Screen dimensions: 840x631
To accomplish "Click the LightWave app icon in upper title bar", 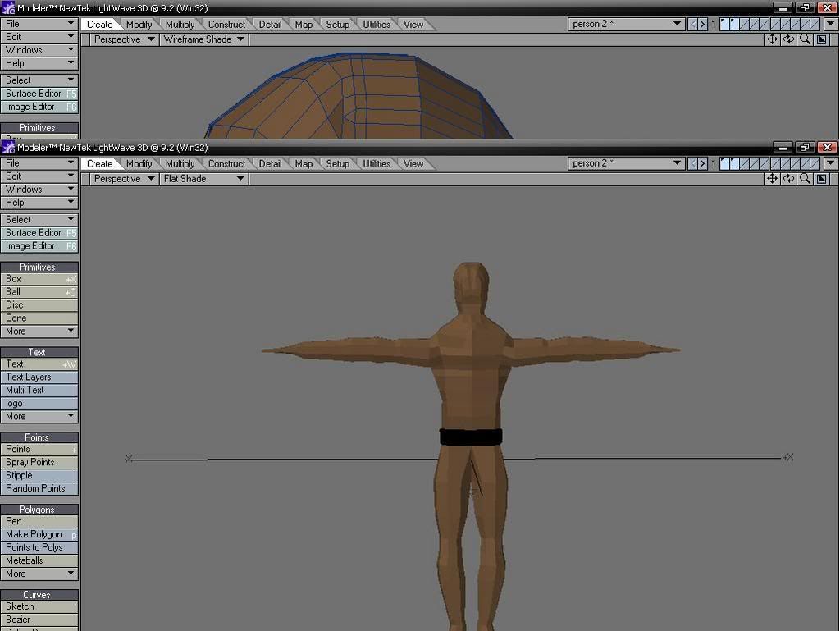I will 8,8.
